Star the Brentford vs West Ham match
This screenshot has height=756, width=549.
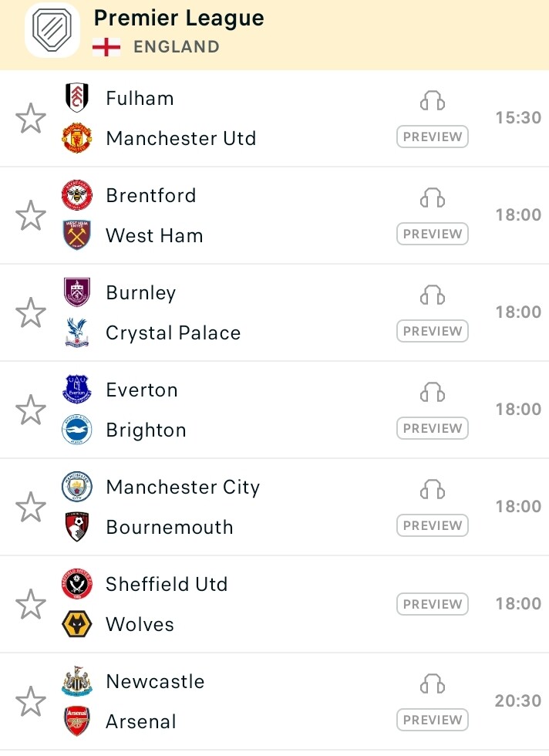pos(31,216)
